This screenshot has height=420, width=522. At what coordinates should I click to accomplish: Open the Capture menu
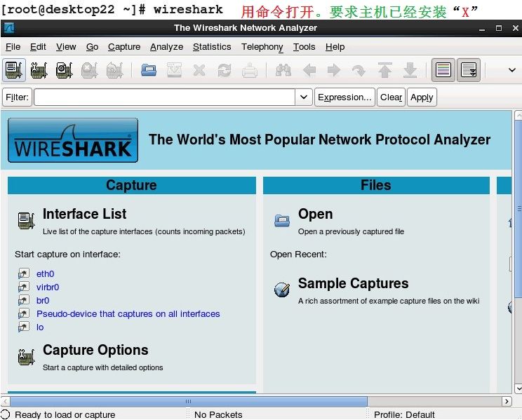(x=124, y=47)
